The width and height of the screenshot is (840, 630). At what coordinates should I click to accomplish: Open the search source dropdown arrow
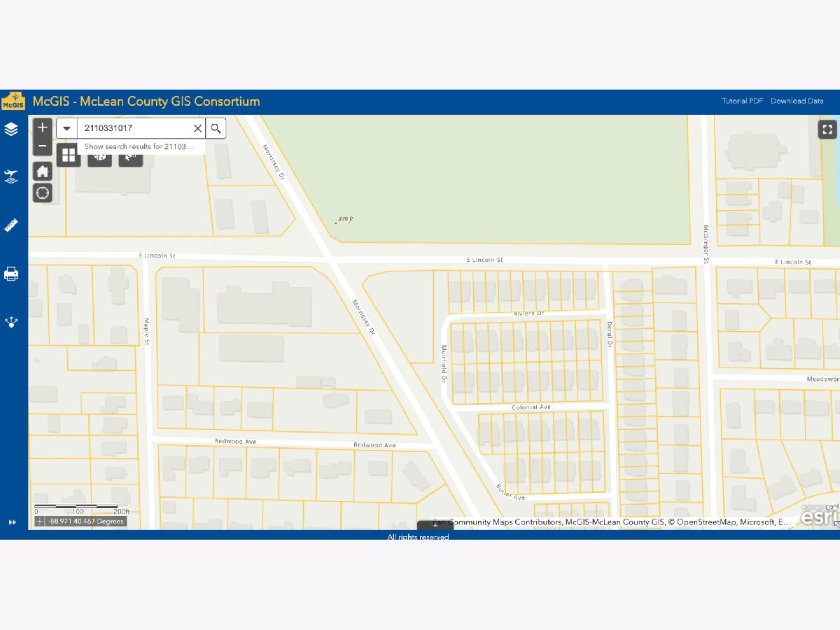pyautogui.click(x=67, y=128)
